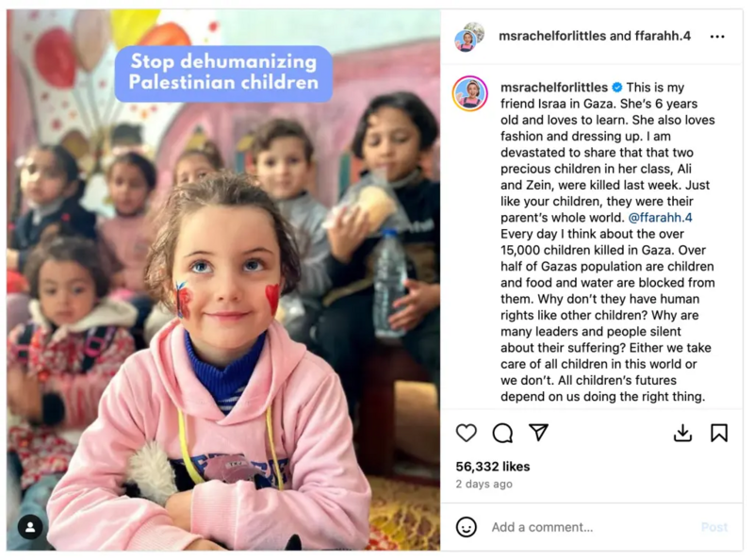The height and width of the screenshot is (560, 754).
Task: View the 56,332 likes list
Action: 492,466
